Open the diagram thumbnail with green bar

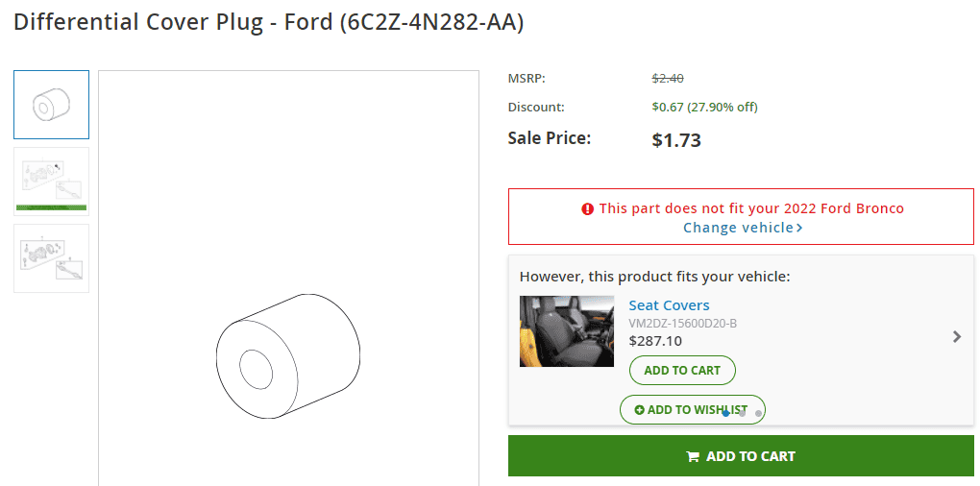pos(51,182)
